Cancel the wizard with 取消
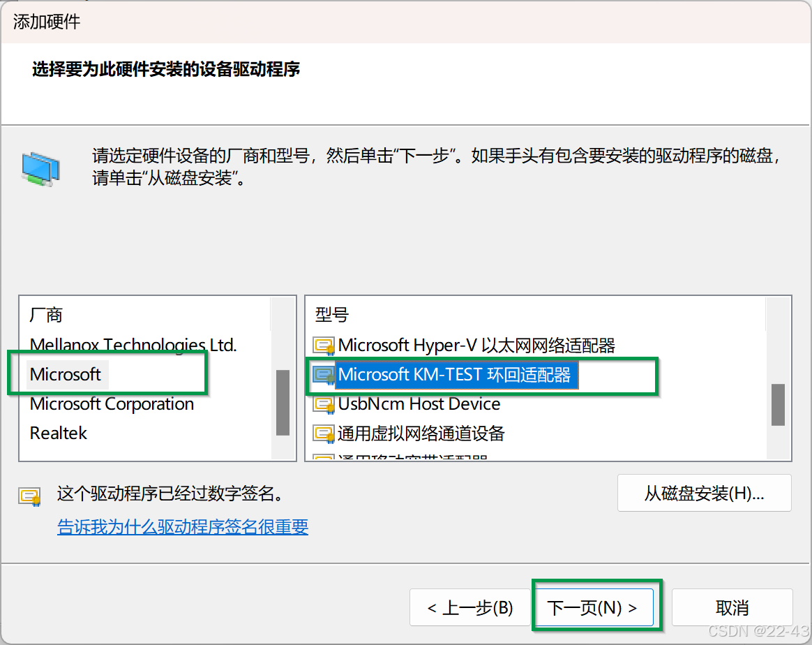The width and height of the screenshot is (812, 645). (x=732, y=607)
